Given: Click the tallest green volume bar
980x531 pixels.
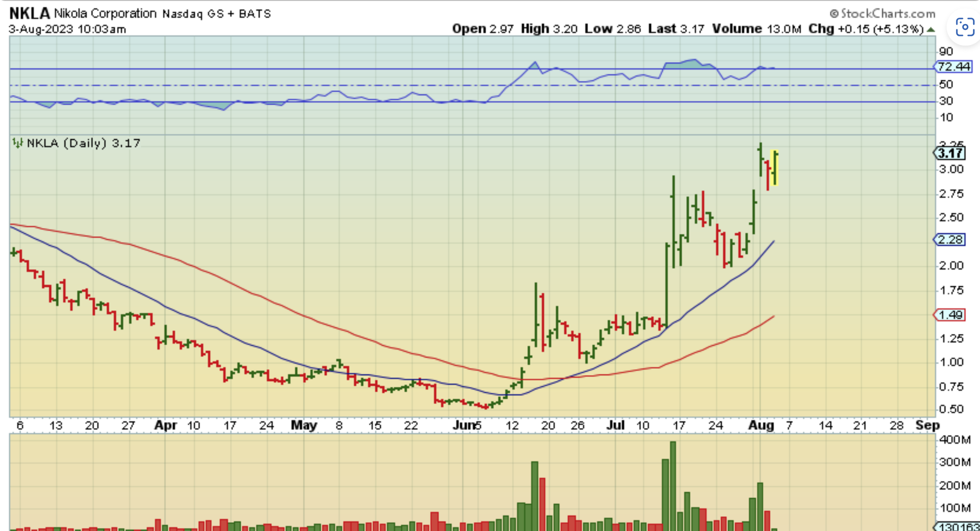Looking at the screenshot, I should click(x=673, y=485).
